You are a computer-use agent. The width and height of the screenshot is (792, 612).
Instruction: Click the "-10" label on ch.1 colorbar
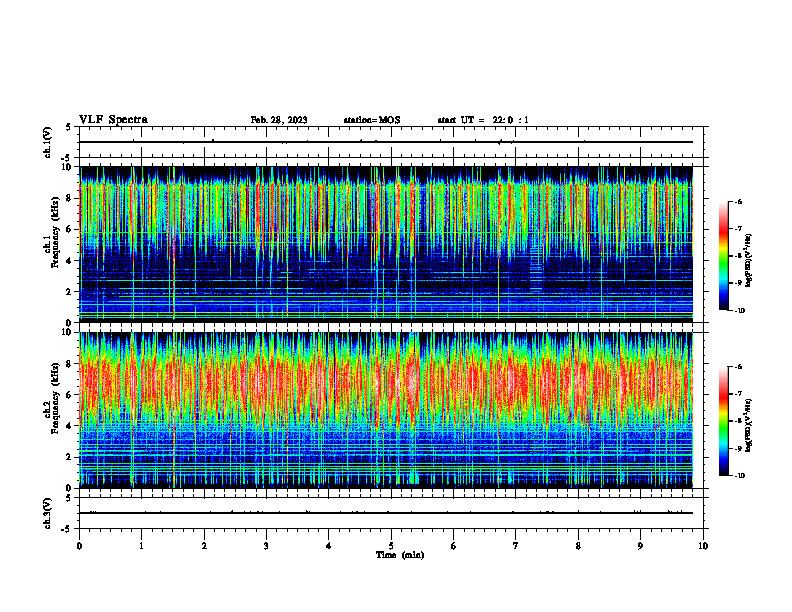(x=739, y=311)
